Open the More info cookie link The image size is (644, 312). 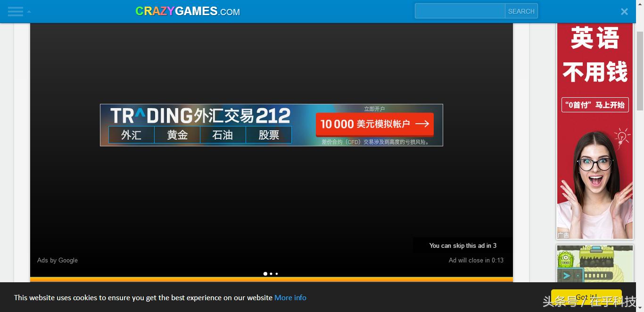[290, 297]
